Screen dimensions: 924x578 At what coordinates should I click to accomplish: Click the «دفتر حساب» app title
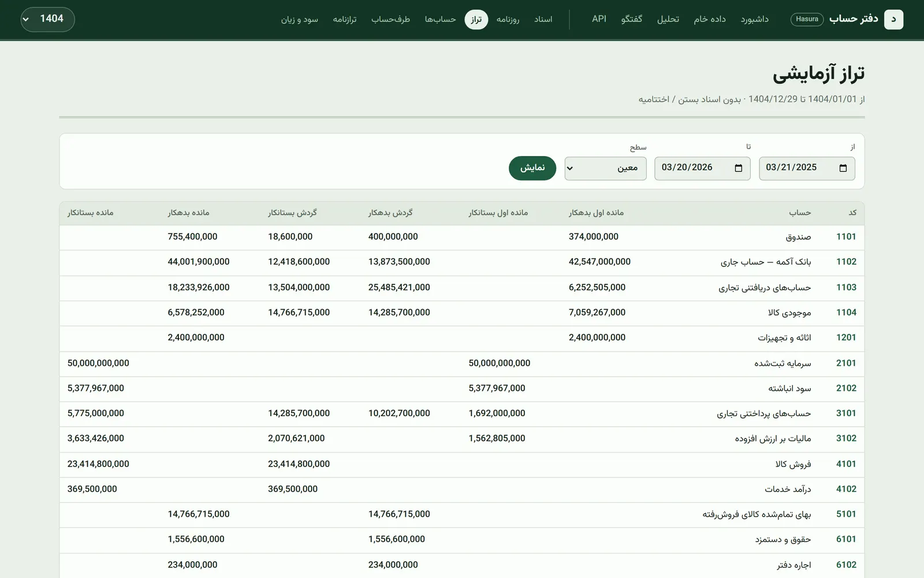[x=854, y=19]
